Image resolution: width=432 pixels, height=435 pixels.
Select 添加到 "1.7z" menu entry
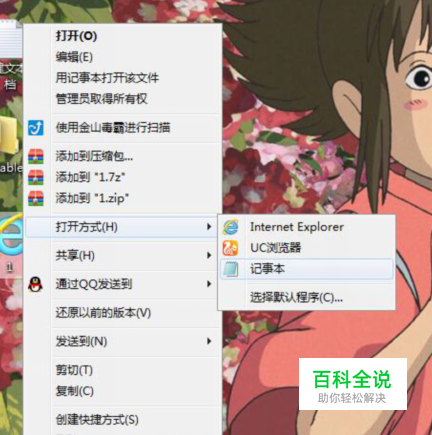(123, 177)
